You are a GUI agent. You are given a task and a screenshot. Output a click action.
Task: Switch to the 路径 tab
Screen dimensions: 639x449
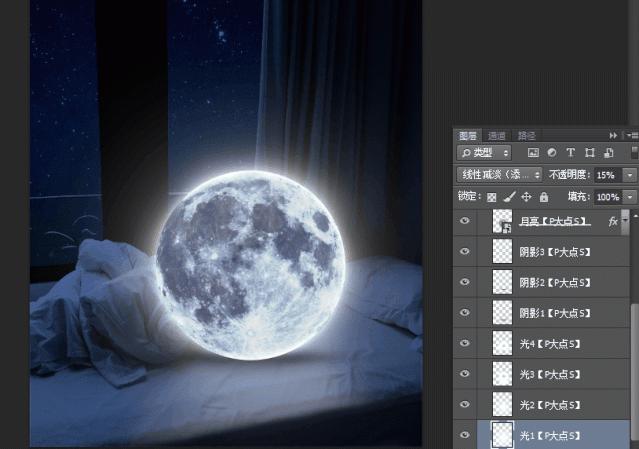coord(526,135)
